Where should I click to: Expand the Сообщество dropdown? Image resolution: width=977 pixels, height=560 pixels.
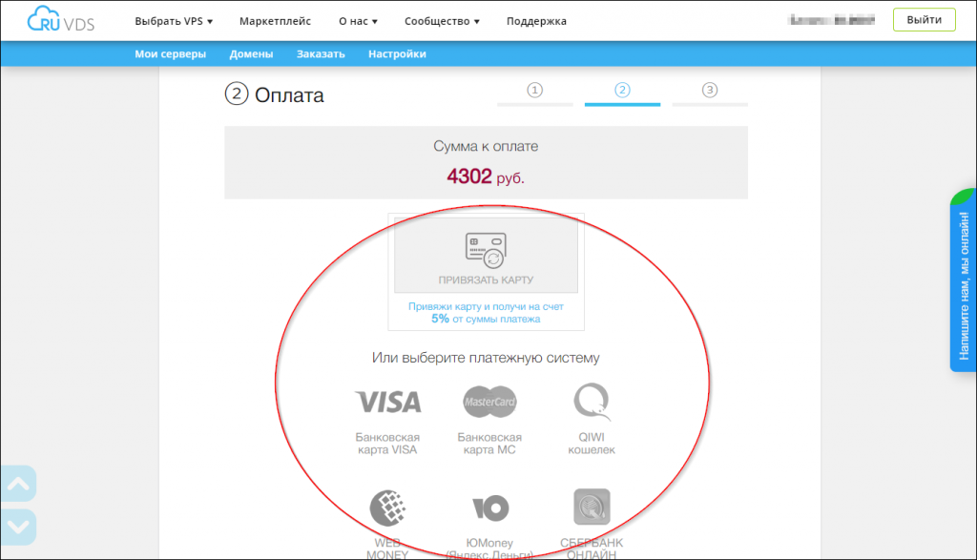(442, 21)
